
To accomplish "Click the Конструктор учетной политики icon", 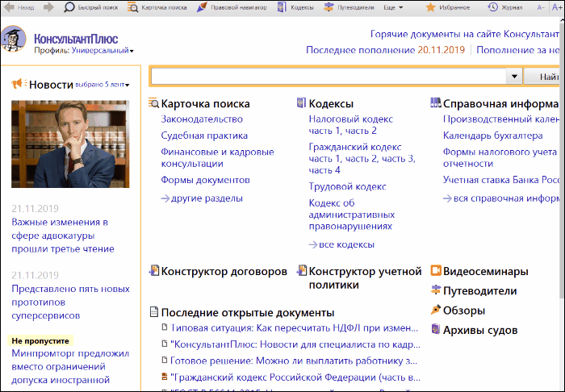I will point(302,270).
